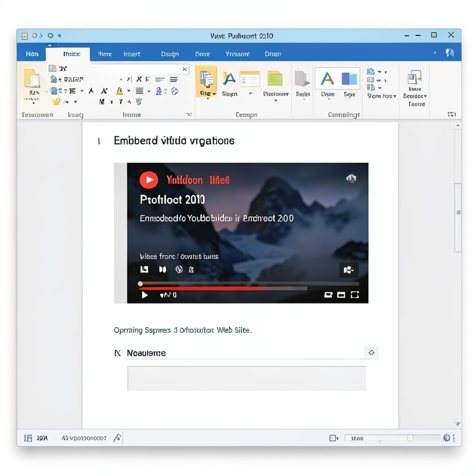Click the pen icon in the status bar
Screen dimensions: 476x476
[117, 437]
